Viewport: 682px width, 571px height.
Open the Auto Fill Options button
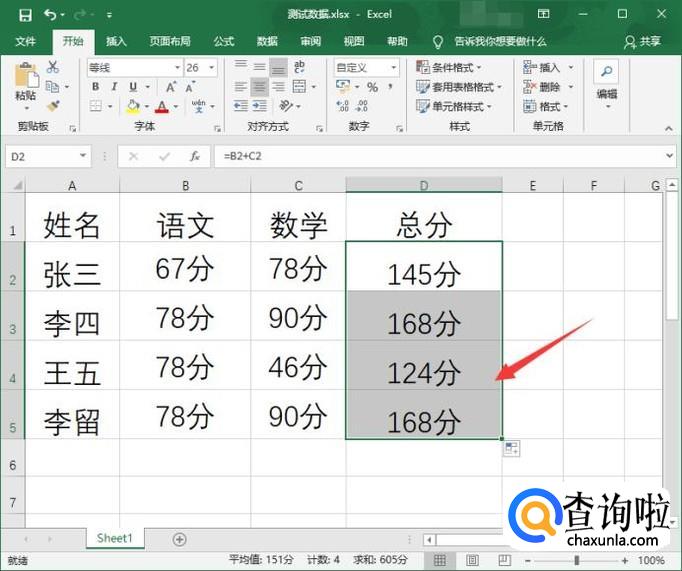(x=512, y=448)
